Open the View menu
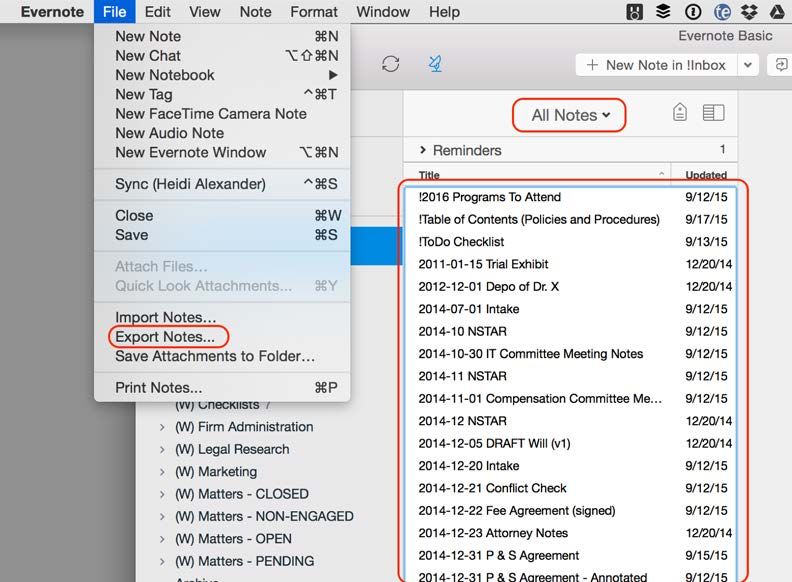This screenshot has width=792, height=582. coord(205,12)
